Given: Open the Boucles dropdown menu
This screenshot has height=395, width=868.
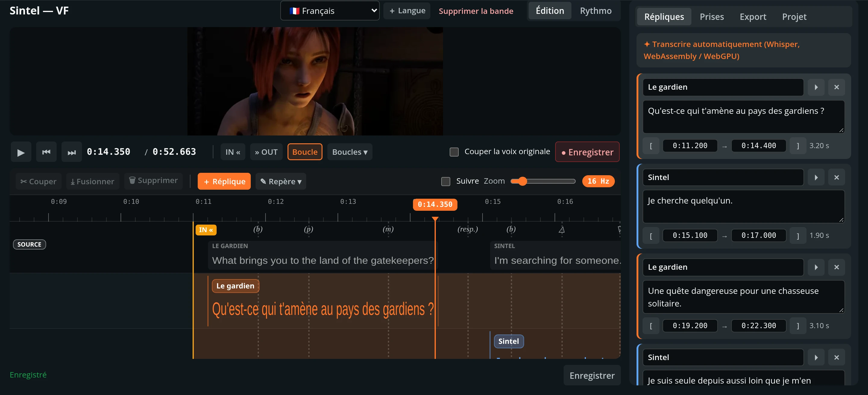Looking at the screenshot, I should 350,152.
